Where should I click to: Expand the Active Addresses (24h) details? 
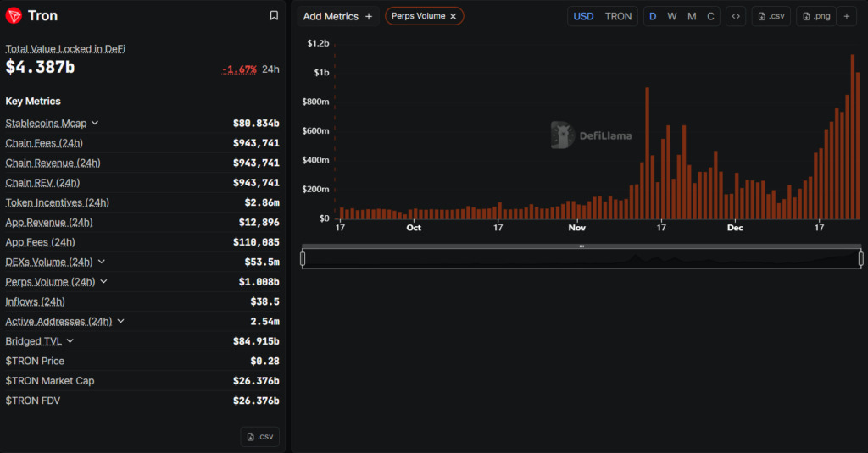click(120, 322)
